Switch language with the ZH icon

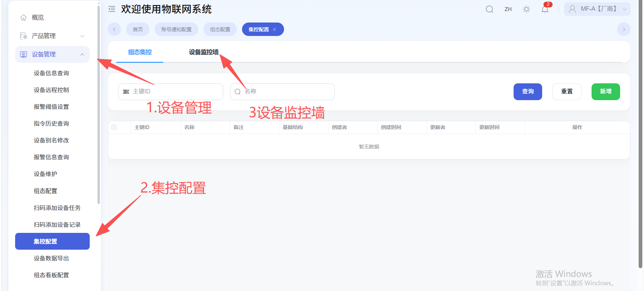[x=508, y=9]
